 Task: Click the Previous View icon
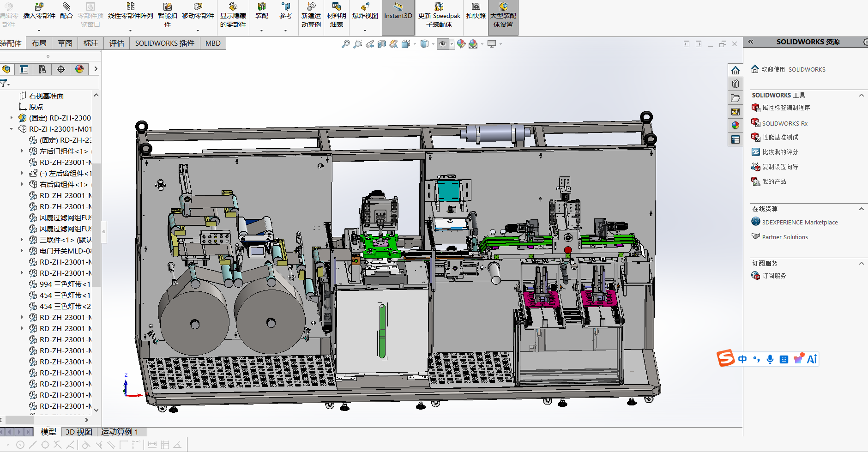[x=370, y=44]
